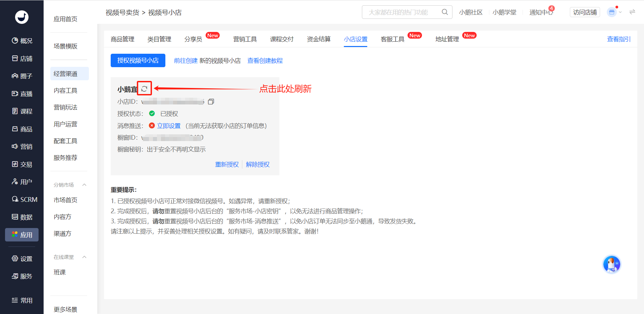Image resolution: width=644 pixels, height=314 pixels.
Task: Go to 店铺 in the left sidebar
Action: (22, 58)
